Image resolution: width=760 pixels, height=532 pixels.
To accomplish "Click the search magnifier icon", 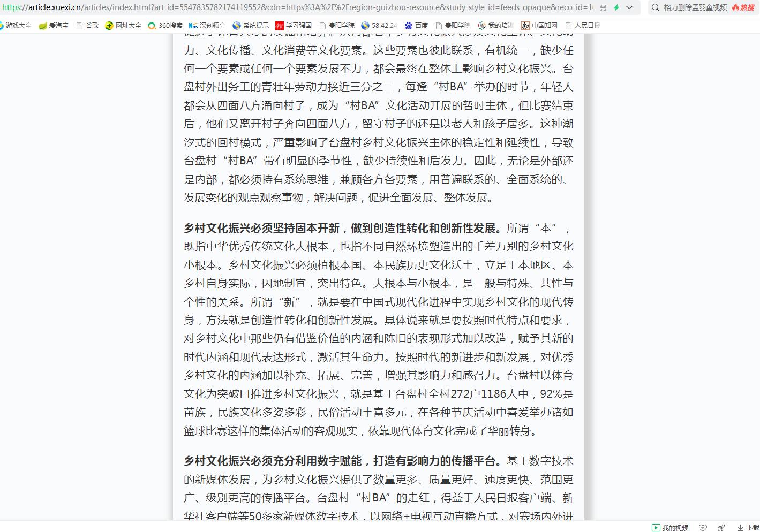I will click(x=655, y=7).
